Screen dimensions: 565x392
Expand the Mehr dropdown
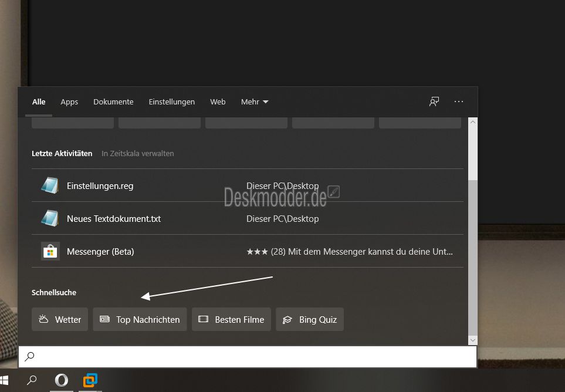255,102
